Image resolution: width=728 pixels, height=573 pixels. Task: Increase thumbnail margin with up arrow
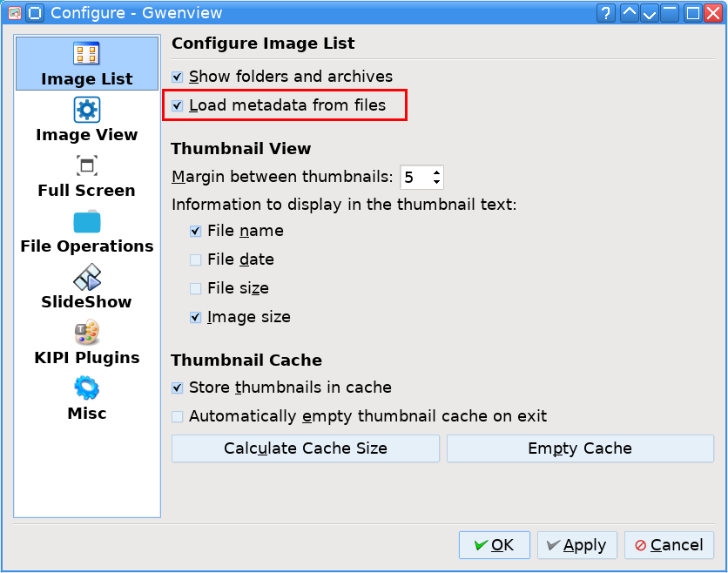pos(436,172)
